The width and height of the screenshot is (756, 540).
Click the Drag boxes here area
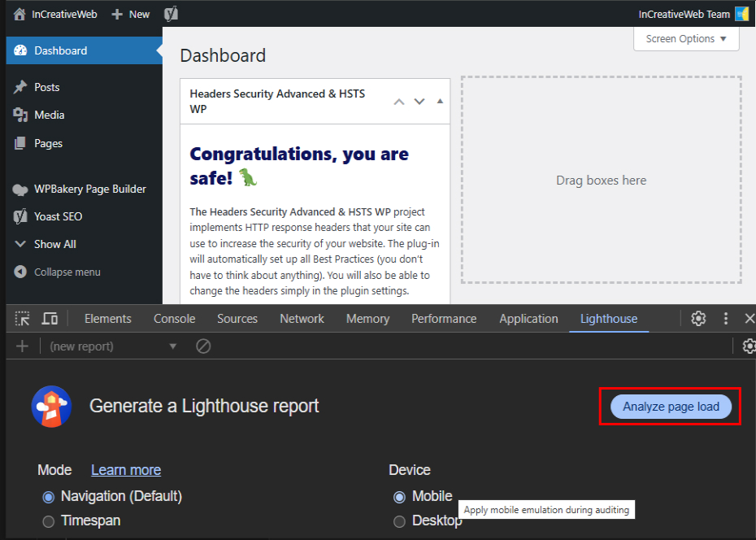(x=602, y=180)
